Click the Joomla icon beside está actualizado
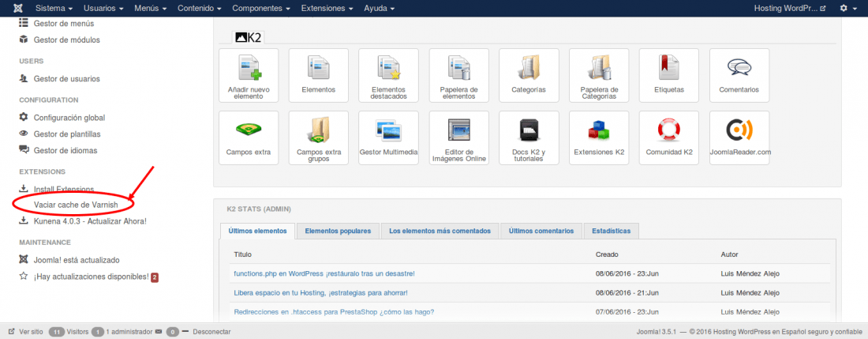This screenshot has width=868, height=339. [23, 259]
